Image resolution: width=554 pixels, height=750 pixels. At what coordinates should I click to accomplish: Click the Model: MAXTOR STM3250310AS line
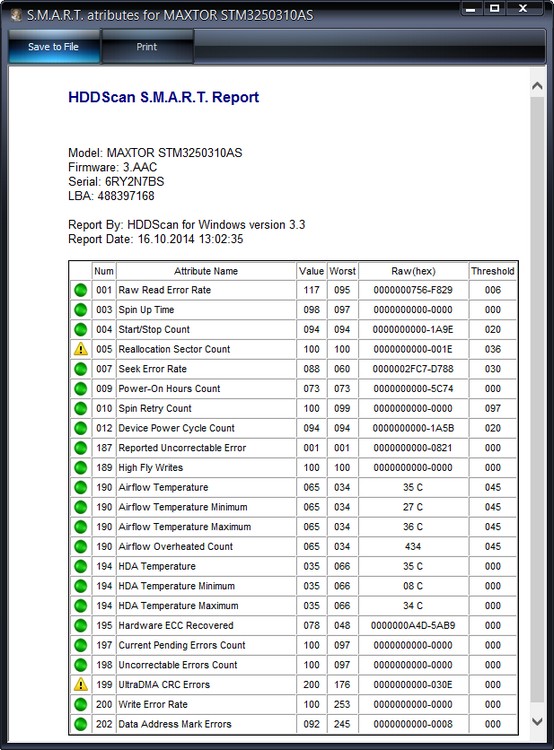[x=155, y=153]
